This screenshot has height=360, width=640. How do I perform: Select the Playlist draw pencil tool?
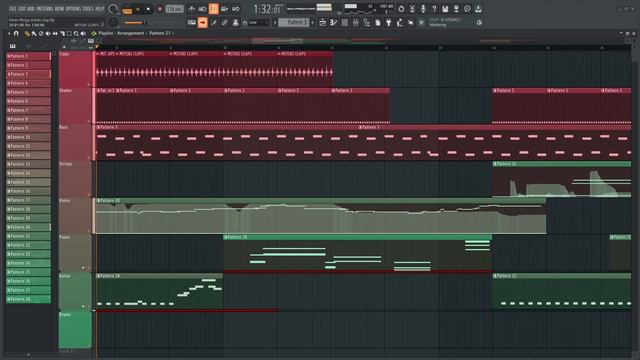27,33
